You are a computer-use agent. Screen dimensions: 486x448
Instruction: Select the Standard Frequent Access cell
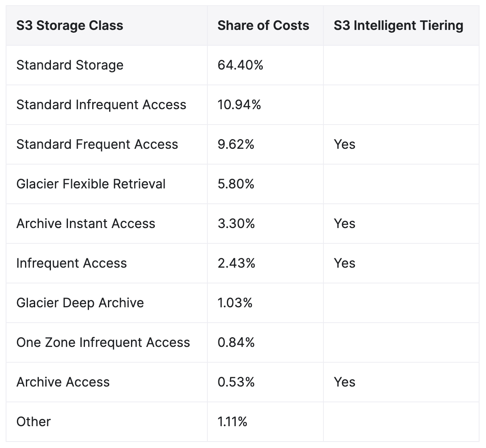click(x=97, y=144)
